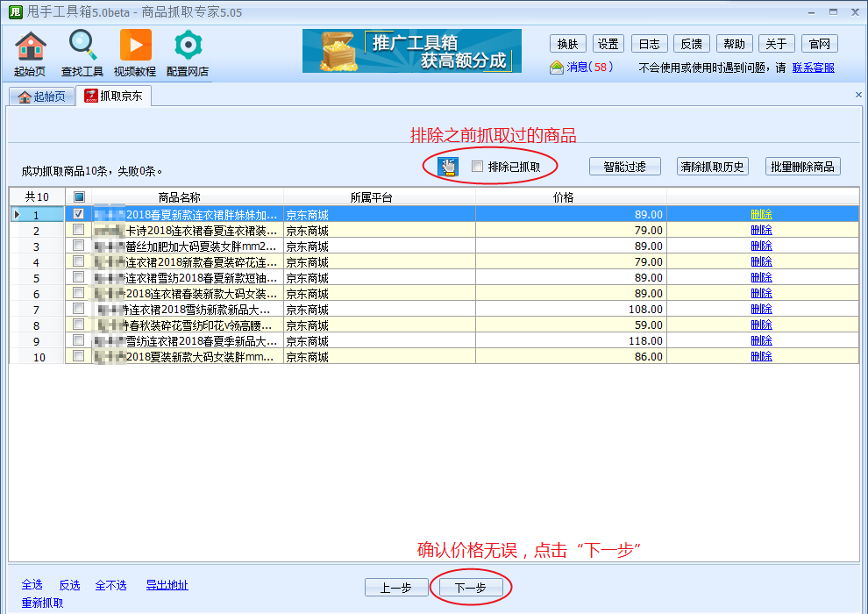Click the 清除抓取历史 button

[713, 166]
